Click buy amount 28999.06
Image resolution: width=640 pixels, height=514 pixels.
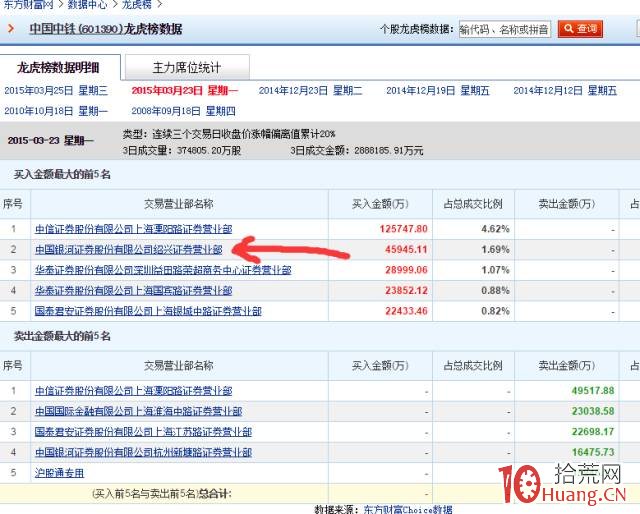[x=406, y=270]
